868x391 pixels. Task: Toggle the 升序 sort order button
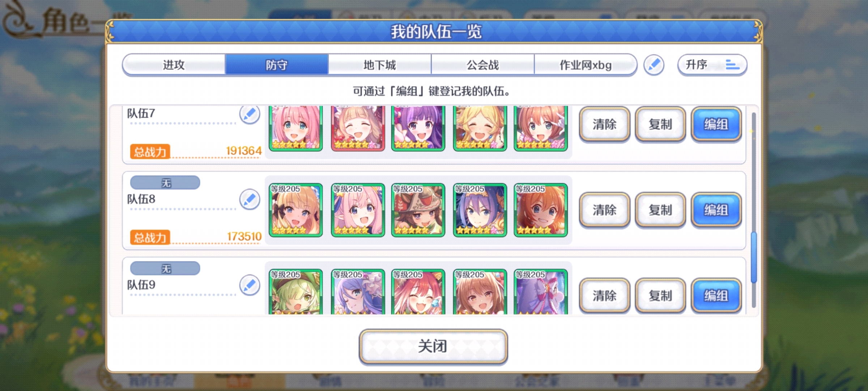coord(712,65)
